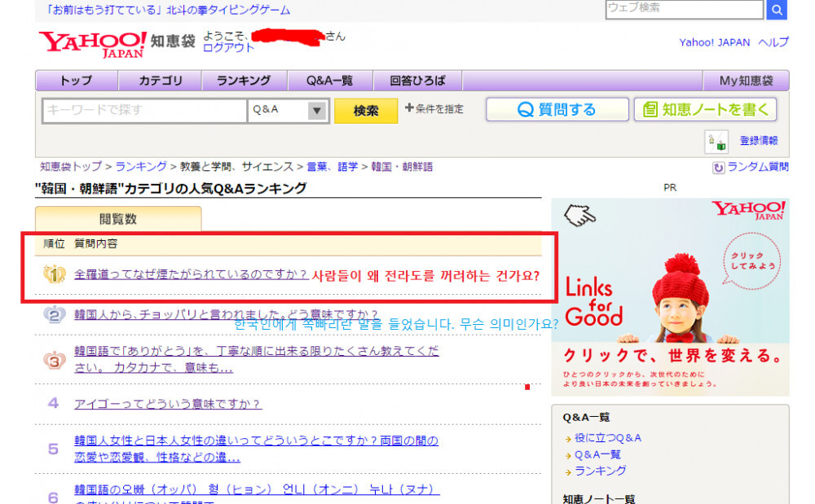Click the 韓国・朝鮮語 breadcrumb link
The image size is (815, 504).
pyautogui.click(x=402, y=167)
